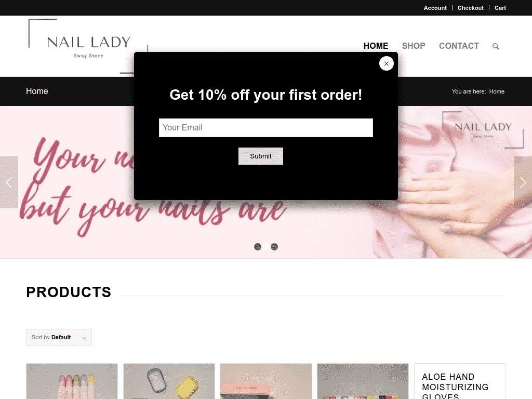The height and width of the screenshot is (399, 532).
Task: Open the nail pens product thumbnail
Action: pyautogui.click(x=72, y=381)
